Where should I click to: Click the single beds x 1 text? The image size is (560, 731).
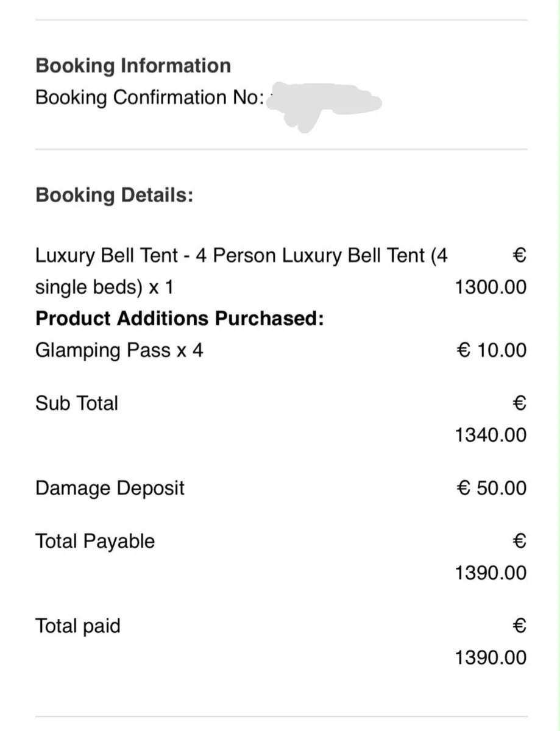click(x=104, y=287)
